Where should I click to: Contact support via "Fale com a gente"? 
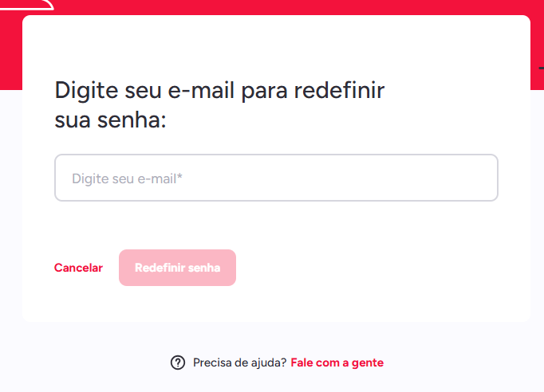337,363
